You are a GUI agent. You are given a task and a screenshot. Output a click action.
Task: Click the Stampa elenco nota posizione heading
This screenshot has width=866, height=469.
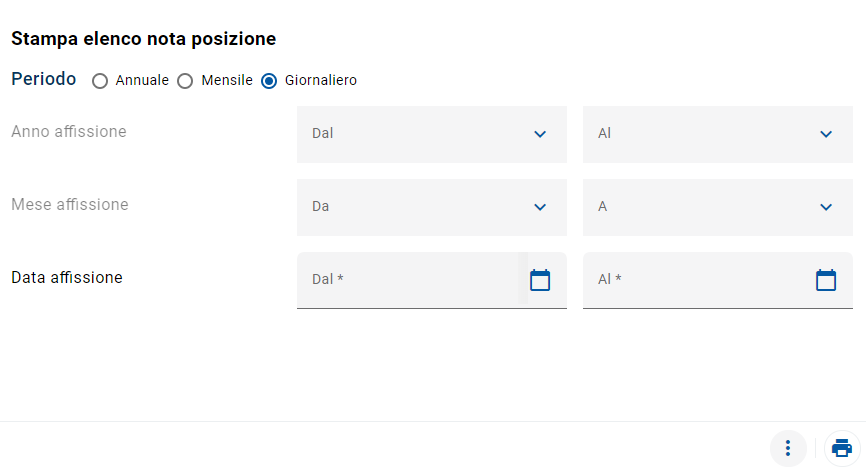[143, 39]
